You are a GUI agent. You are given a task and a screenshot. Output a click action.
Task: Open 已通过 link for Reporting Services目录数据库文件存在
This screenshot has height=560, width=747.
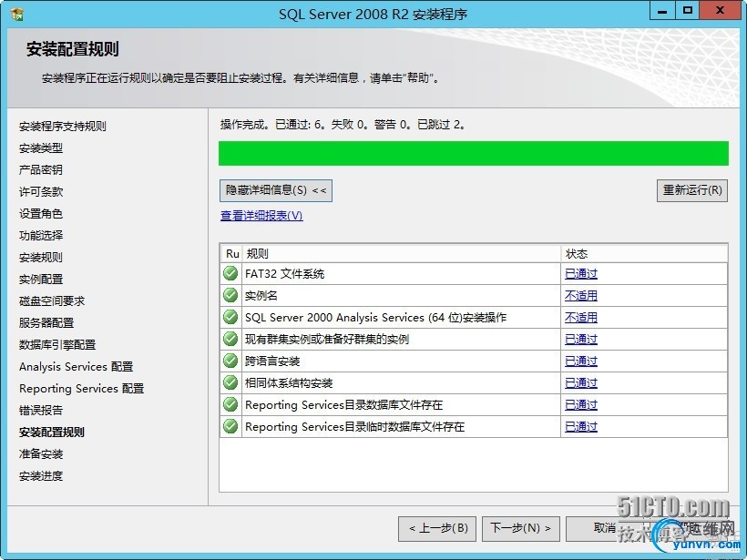(580, 405)
